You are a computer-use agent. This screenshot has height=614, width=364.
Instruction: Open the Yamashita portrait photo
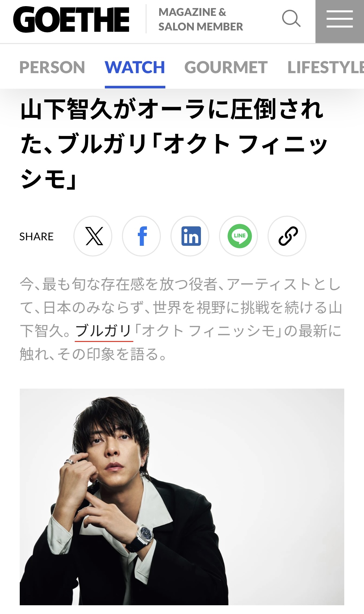(182, 497)
